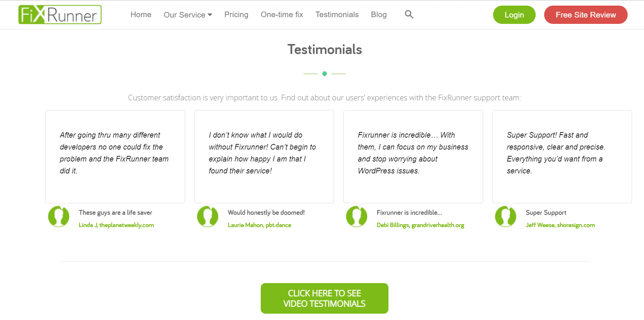Select the "Super Support! Fast and responsive" testimonial card
Viewport: 644px width, 320px height.
tap(562, 157)
